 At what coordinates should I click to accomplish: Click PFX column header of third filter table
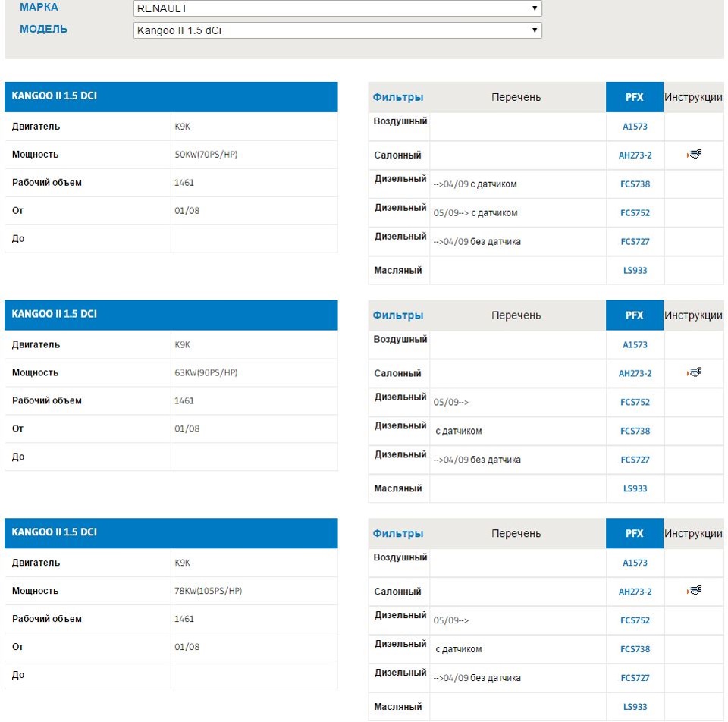(634, 533)
